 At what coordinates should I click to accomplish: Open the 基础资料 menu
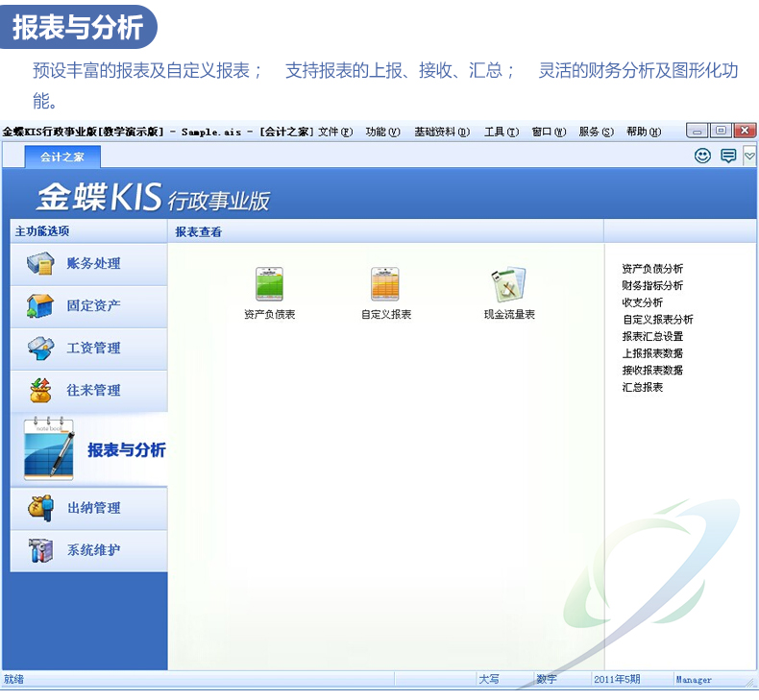[441, 132]
